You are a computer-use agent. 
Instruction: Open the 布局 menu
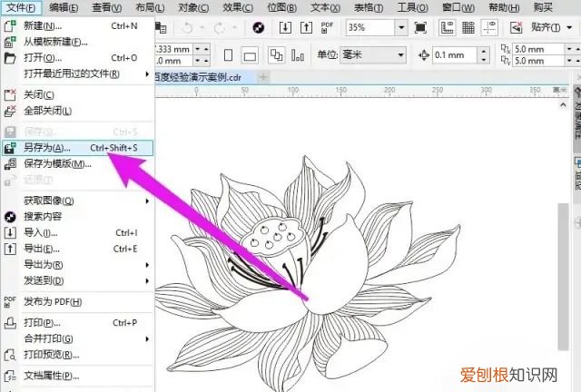[150, 7]
